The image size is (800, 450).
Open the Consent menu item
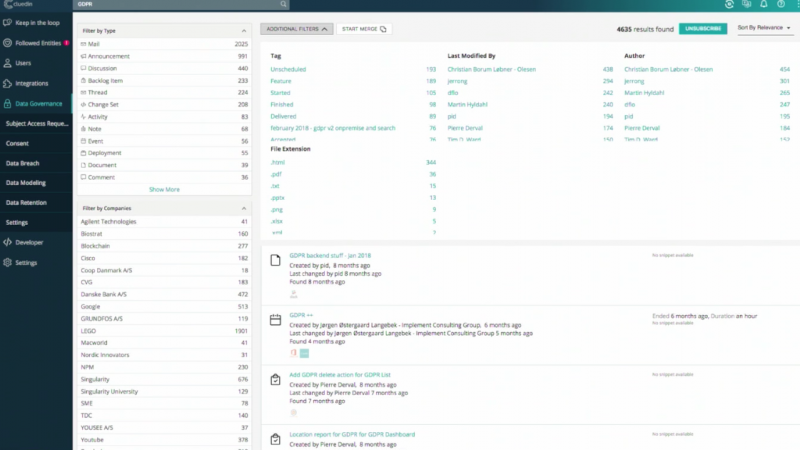(x=17, y=144)
